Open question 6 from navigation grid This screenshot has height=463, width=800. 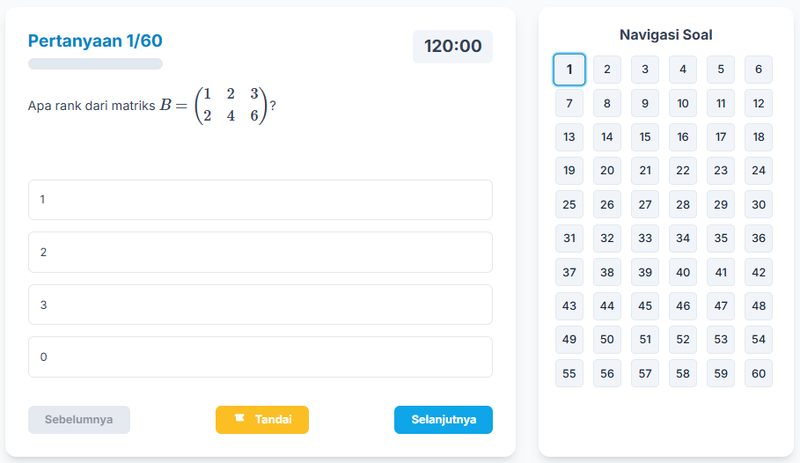coord(758,70)
